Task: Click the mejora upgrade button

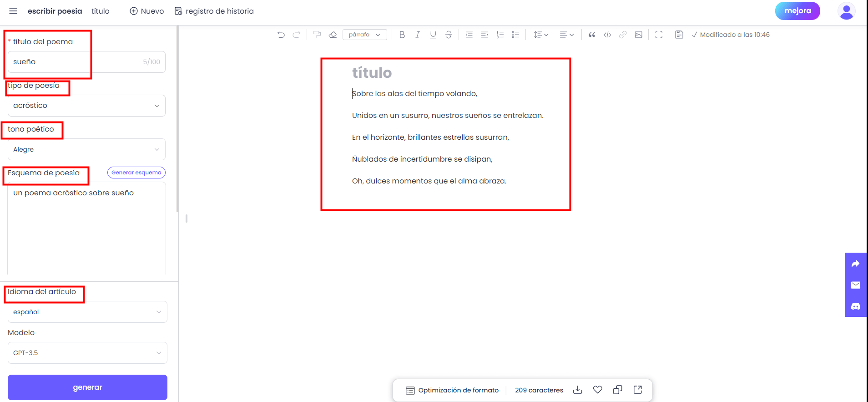Action: click(x=797, y=11)
